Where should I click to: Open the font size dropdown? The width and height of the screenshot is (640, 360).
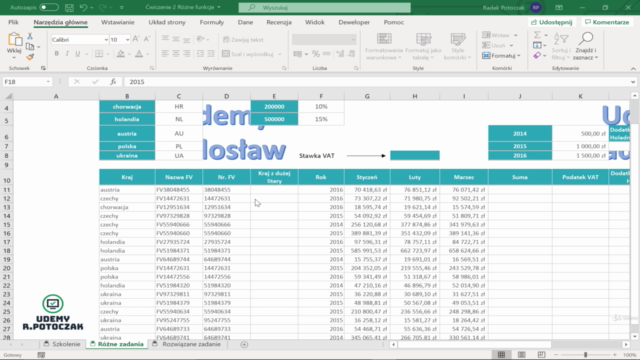127,40
